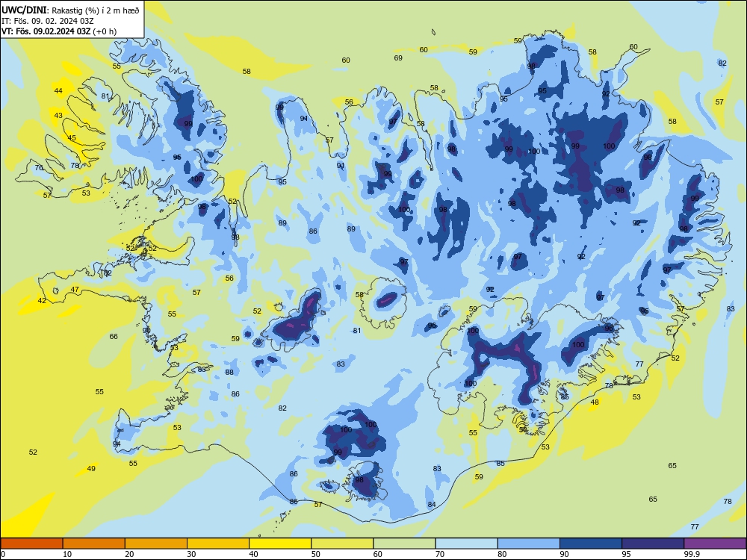Click the '30' legend tick label
747x560 pixels.
coord(191,554)
